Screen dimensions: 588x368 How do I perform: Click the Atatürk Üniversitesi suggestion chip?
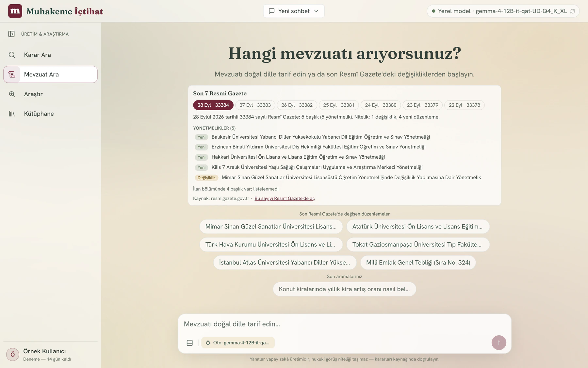418,226
